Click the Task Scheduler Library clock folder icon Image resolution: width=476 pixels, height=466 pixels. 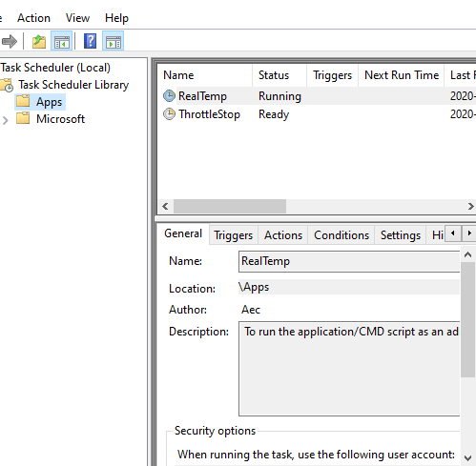tap(7, 85)
